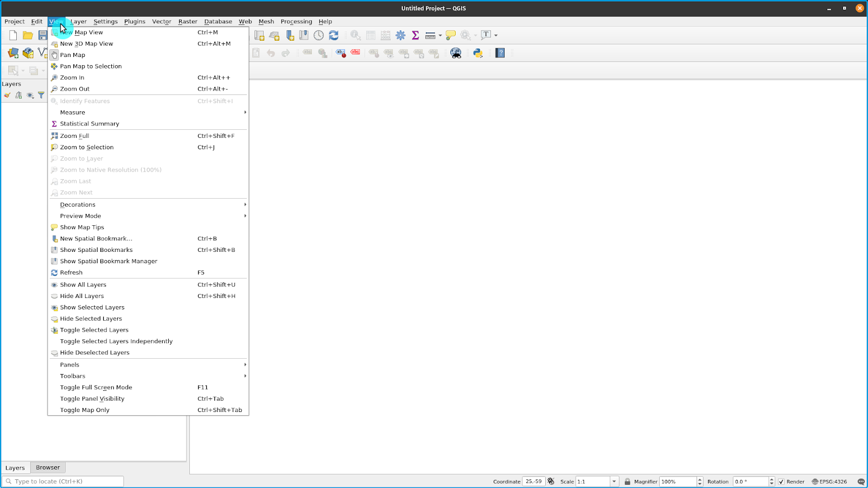Choose Hide Deselected Layers entry

coord(148,353)
